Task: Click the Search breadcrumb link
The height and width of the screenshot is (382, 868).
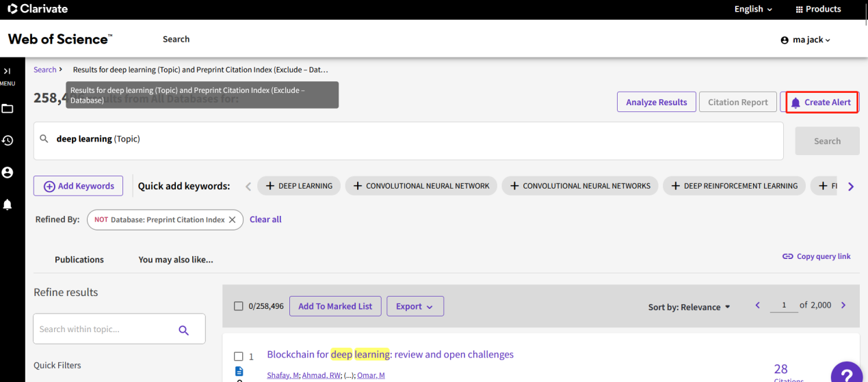Action: [x=45, y=70]
